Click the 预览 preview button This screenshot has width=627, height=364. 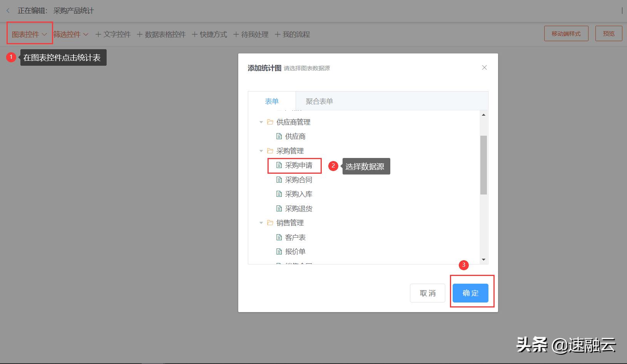click(609, 33)
